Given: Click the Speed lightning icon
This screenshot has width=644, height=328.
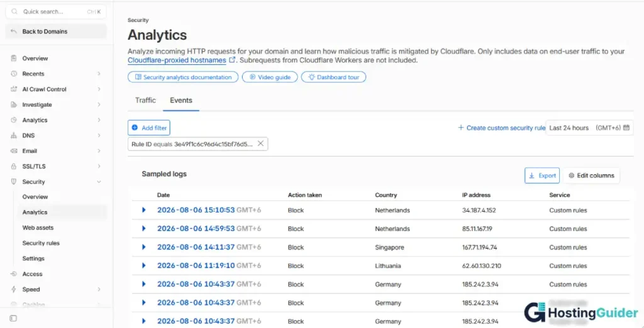Looking at the screenshot, I should coord(14,290).
